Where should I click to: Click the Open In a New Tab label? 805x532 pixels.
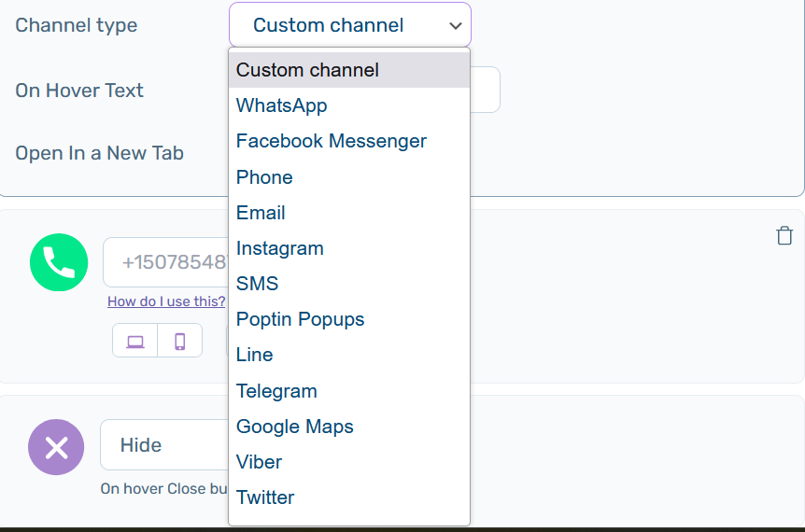tap(100, 153)
